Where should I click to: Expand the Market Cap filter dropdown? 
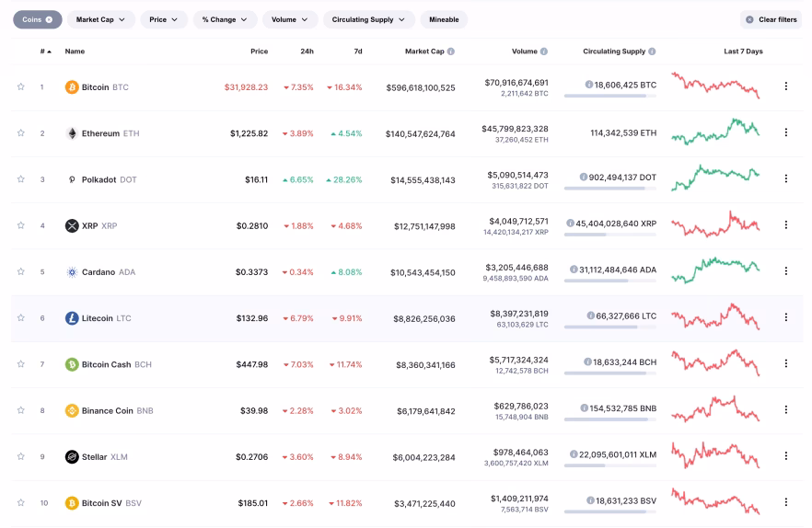[100, 19]
